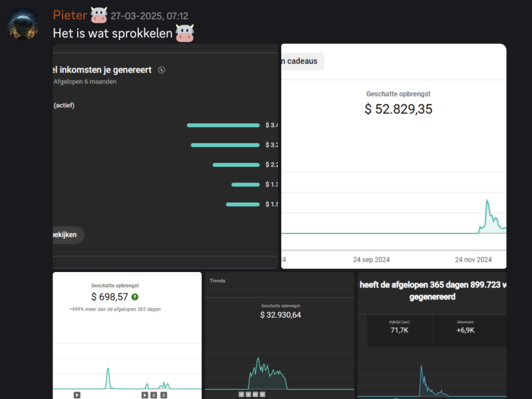
Task: Click the '3' video marker badge under the chart
Action: (x=154, y=395)
